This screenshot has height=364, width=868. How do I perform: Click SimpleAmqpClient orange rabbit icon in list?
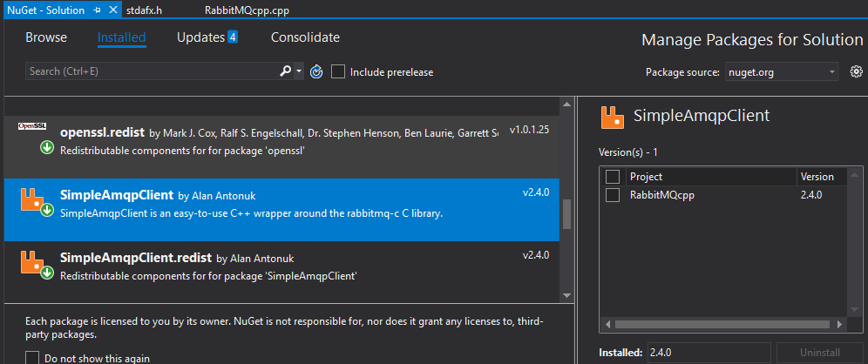tap(32, 199)
